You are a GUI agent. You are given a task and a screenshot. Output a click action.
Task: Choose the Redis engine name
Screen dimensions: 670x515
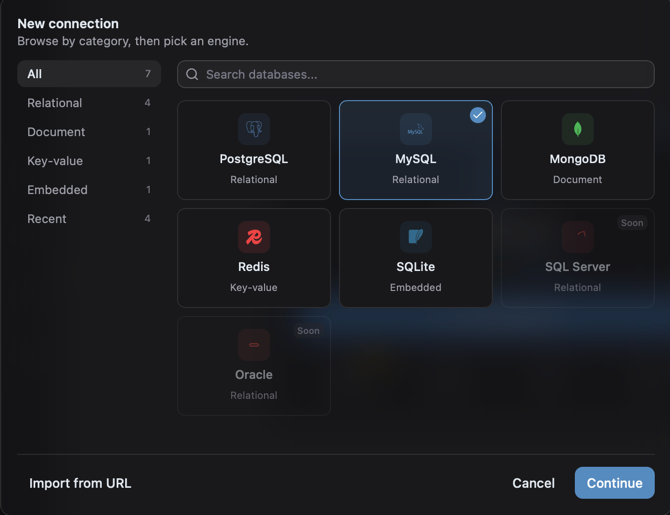coord(254,267)
